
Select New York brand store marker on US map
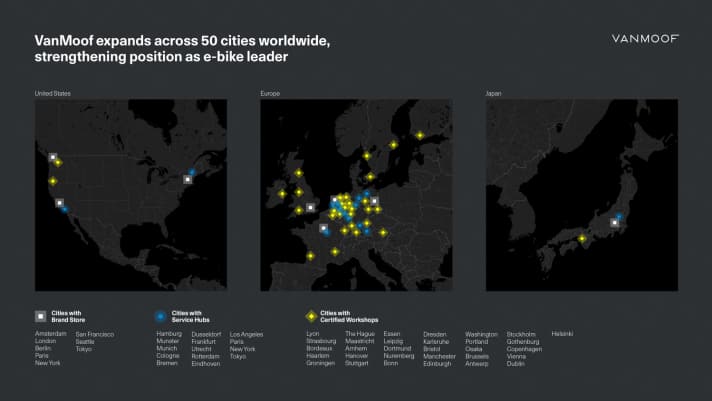187,179
